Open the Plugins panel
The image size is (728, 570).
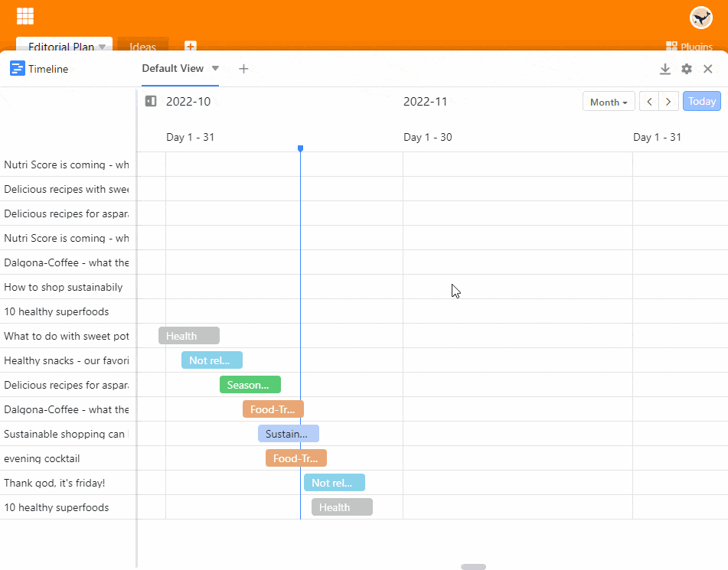(x=689, y=47)
